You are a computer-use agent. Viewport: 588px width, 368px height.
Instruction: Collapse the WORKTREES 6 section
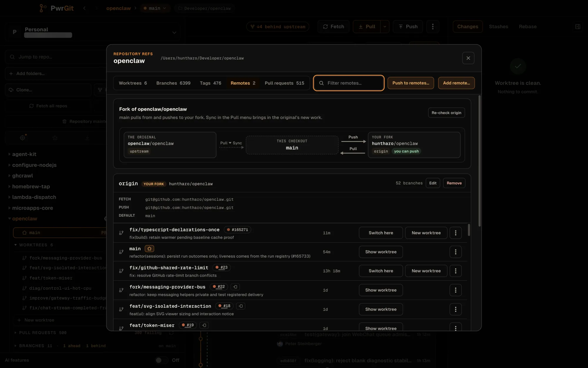pyautogui.click(x=16, y=245)
